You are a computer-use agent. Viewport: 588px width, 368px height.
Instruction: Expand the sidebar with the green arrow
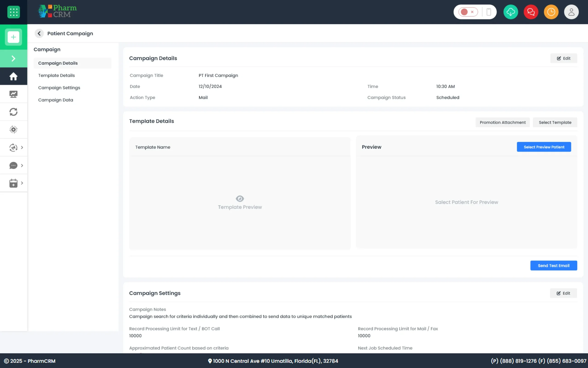[x=13, y=58]
